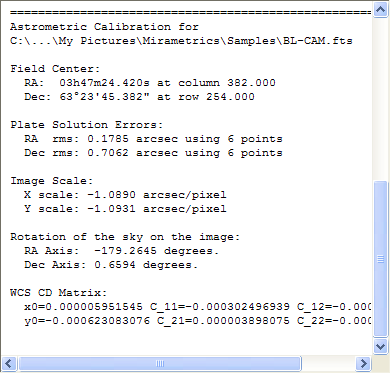Click the horizontal track right of the thumb
Viewport: 391px width, 374px height.
click(329, 363)
